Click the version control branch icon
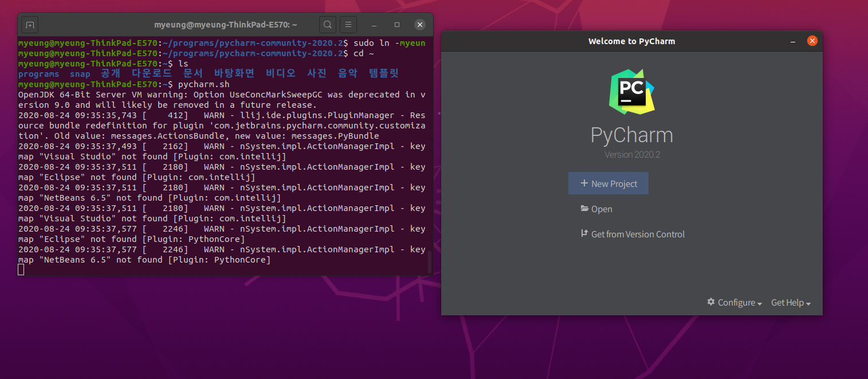 click(584, 233)
